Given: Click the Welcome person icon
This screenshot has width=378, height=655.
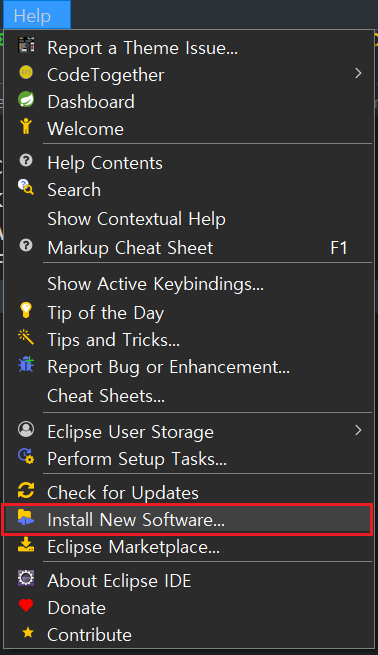Looking at the screenshot, I should tap(26, 126).
